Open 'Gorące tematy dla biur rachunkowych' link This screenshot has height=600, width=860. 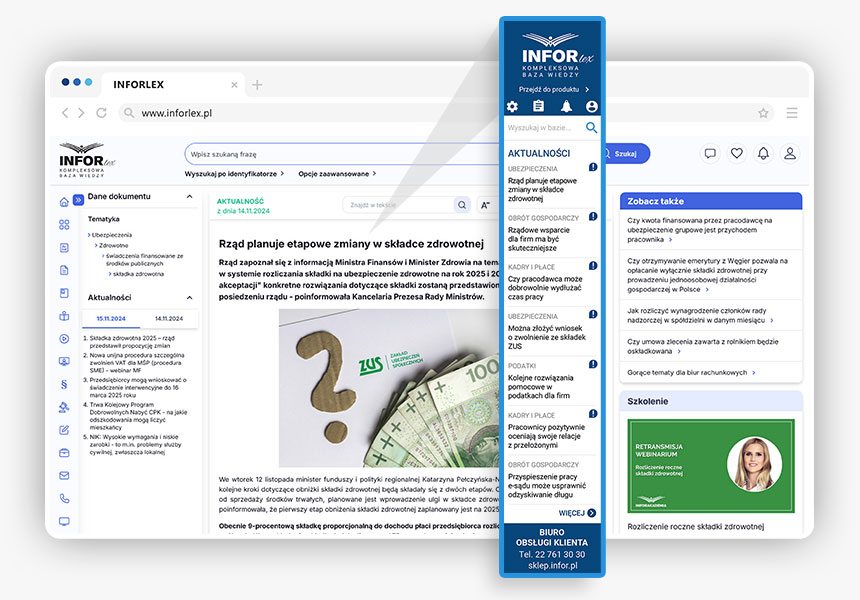(x=691, y=372)
